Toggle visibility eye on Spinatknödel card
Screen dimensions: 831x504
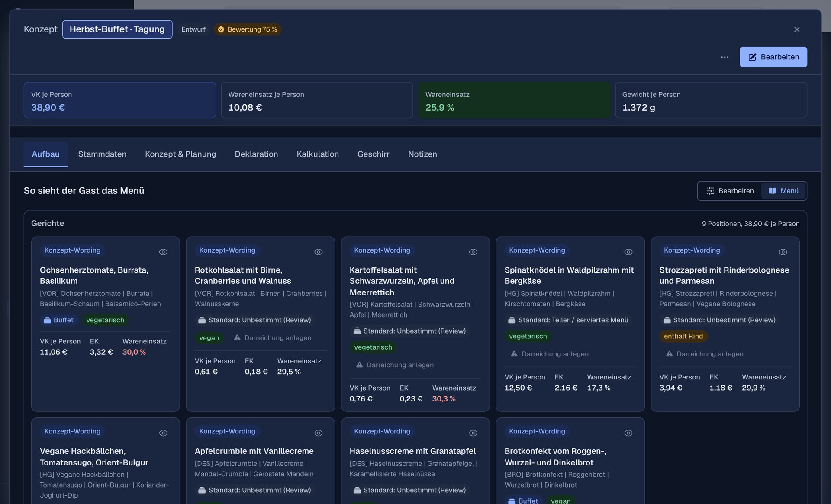click(x=628, y=252)
